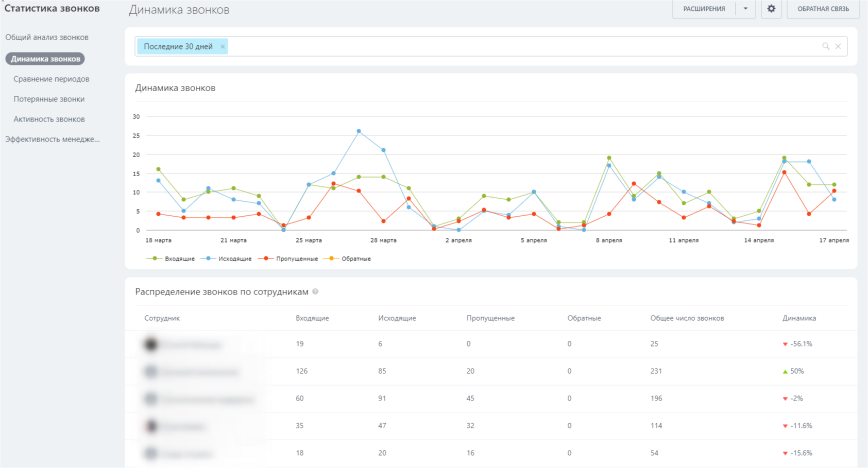Sort by 'Сотрудник' column header

click(162, 318)
